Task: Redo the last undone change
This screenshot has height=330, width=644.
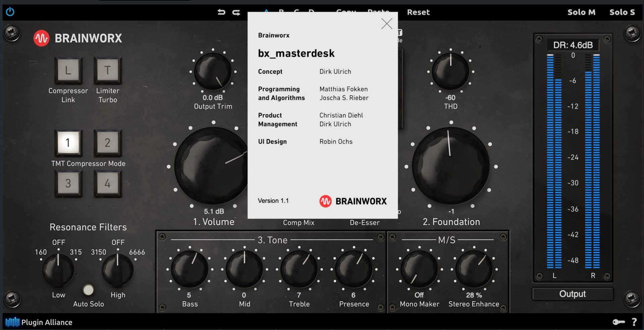Action: (x=237, y=12)
